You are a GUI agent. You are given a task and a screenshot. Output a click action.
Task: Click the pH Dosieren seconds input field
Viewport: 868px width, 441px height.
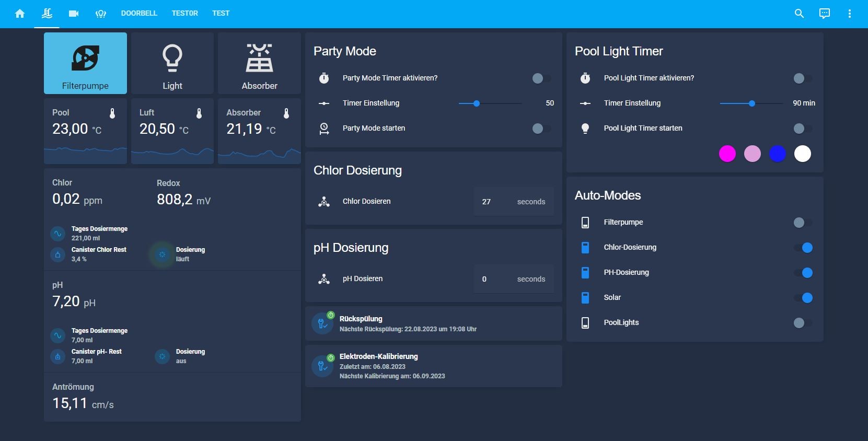[514, 279]
